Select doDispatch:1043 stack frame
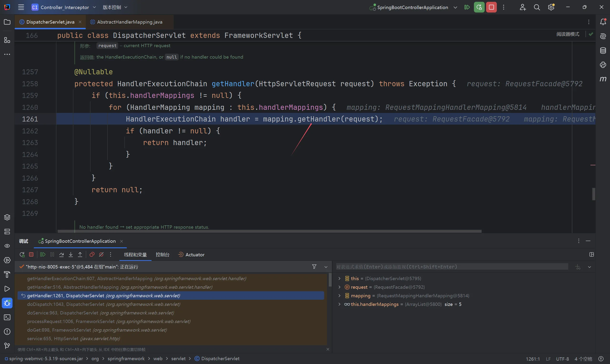 coord(171,304)
